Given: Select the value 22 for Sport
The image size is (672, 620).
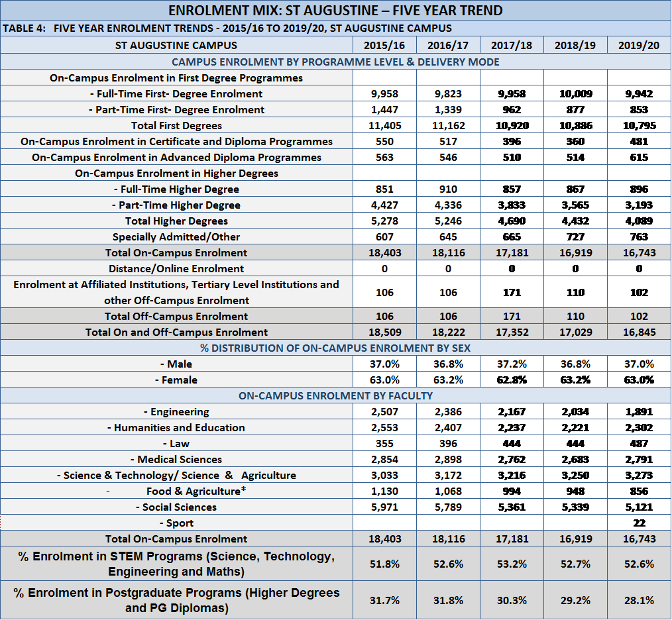Looking at the screenshot, I should [639, 523].
